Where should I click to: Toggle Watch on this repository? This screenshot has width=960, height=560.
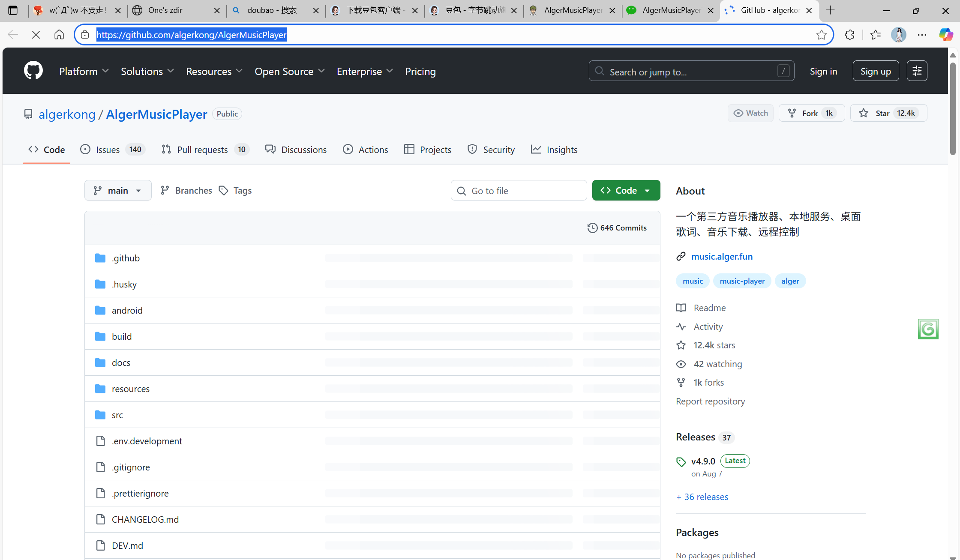750,113
